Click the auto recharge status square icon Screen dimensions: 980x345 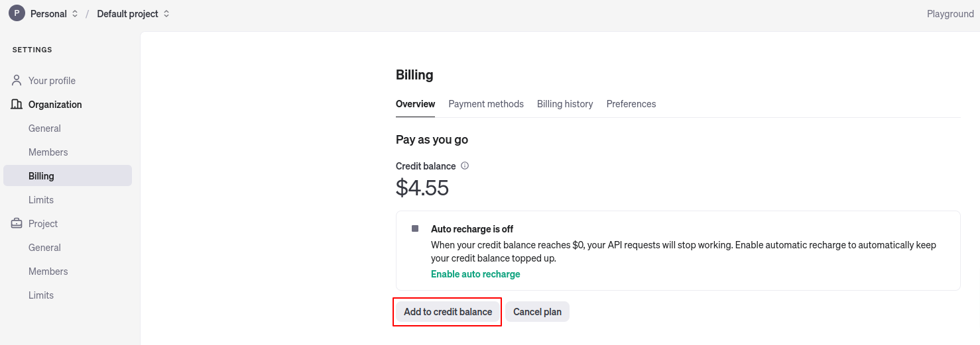tap(415, 228)
